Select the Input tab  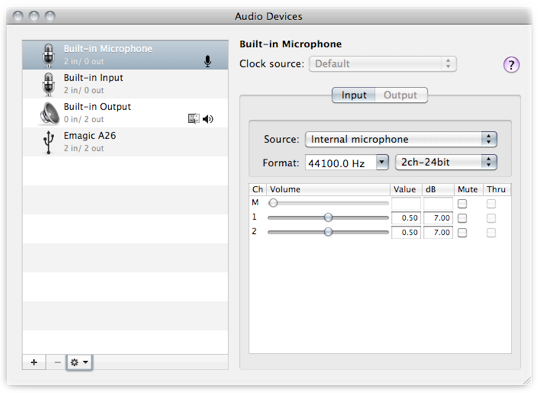coord(354,95)
